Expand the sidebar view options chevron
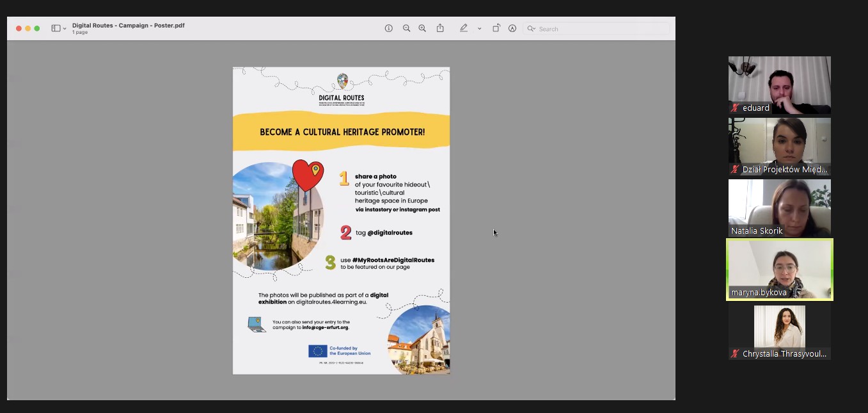This screenshot has width=868, height=413. coord(65,29)
